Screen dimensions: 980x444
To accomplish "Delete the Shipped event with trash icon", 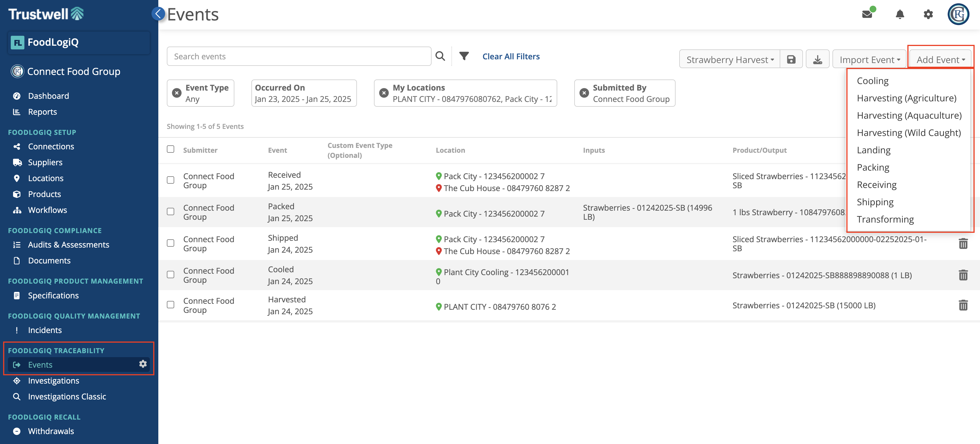I will (963, 243).
